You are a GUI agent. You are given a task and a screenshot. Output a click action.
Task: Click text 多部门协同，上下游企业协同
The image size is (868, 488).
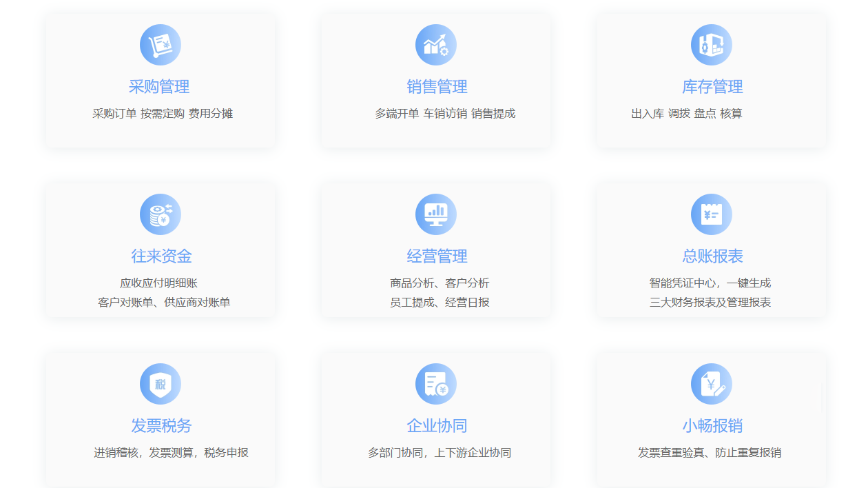[x=440, y=453]
